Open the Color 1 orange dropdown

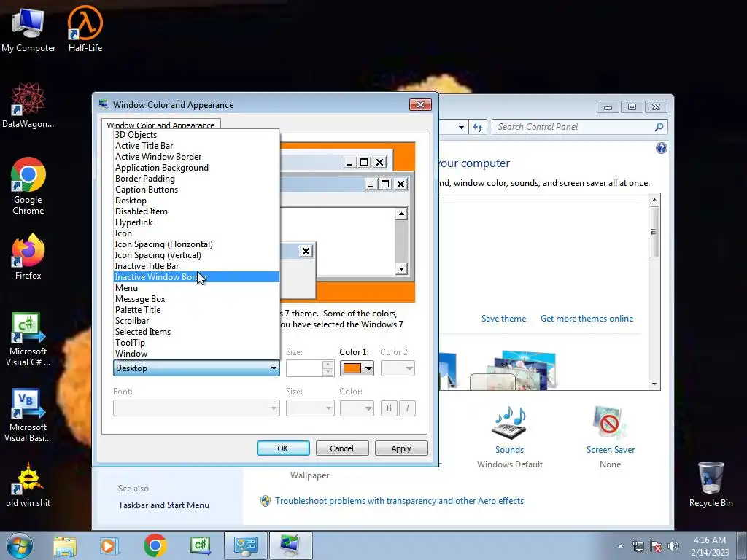tap(357, 368)
